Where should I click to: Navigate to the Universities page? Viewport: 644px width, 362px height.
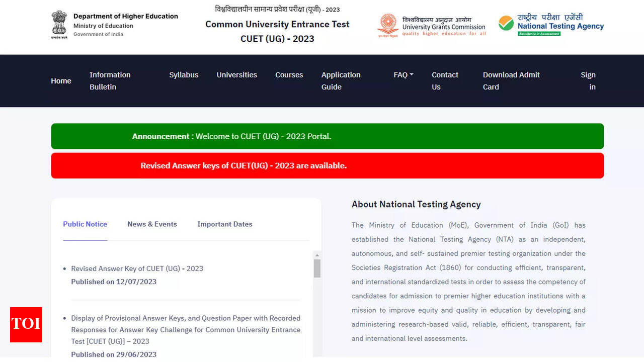pyautogui.click(x=236, y=75)
